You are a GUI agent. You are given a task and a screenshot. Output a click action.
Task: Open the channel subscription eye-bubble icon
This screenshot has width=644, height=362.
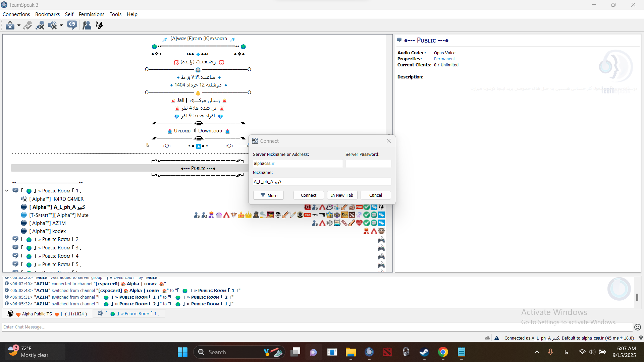coord(72,25)
